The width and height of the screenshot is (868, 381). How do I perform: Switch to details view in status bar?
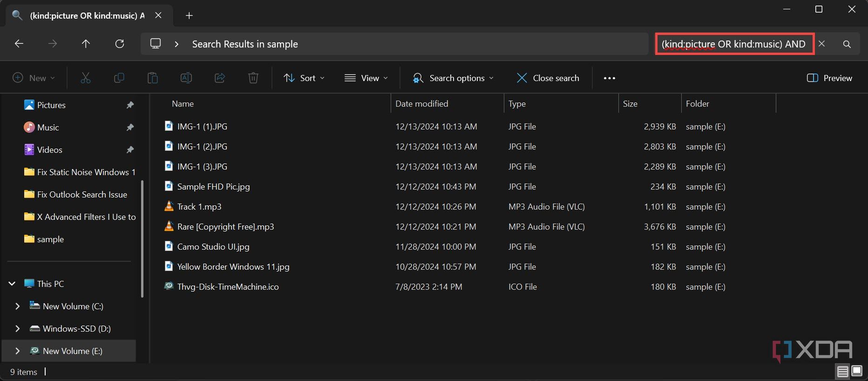(x=842, y=371)
